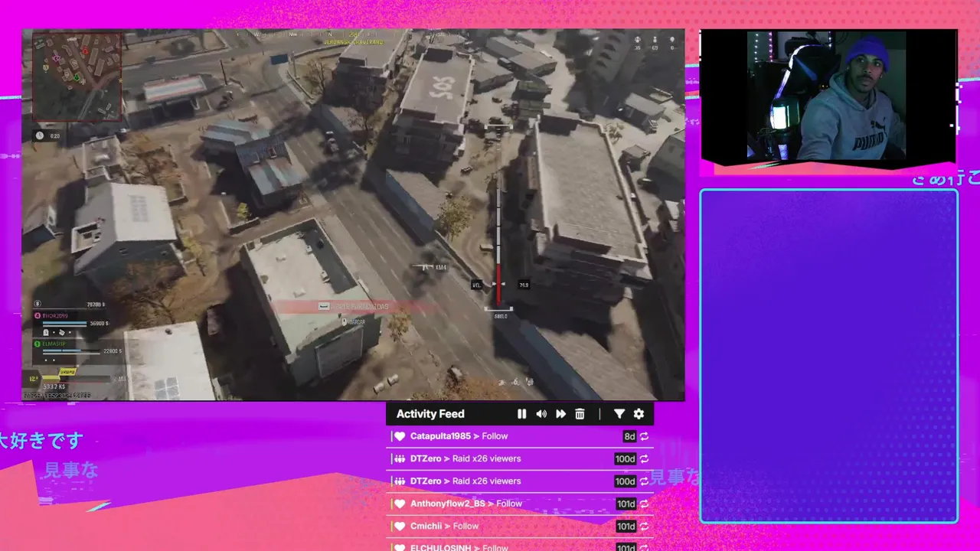980x551 pixels.
Task: Click the Activity Feed title
Action: click(430, 414)
